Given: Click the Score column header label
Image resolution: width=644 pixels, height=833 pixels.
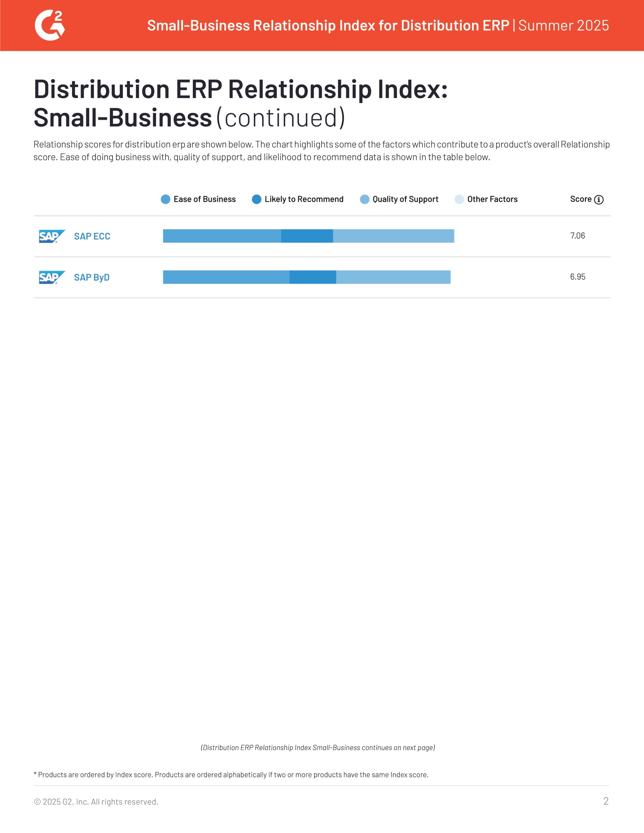Looking at the screenshot, I should click(581, 199).
